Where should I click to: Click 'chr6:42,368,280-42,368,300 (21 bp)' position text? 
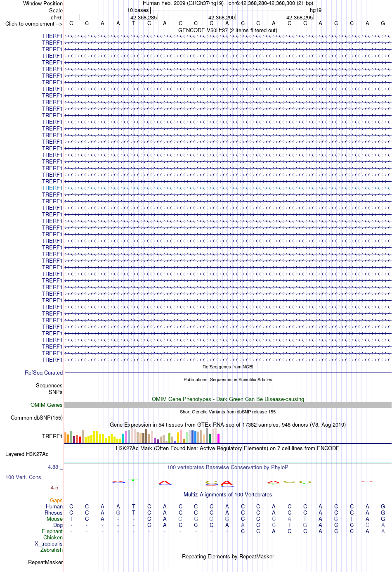271,3
